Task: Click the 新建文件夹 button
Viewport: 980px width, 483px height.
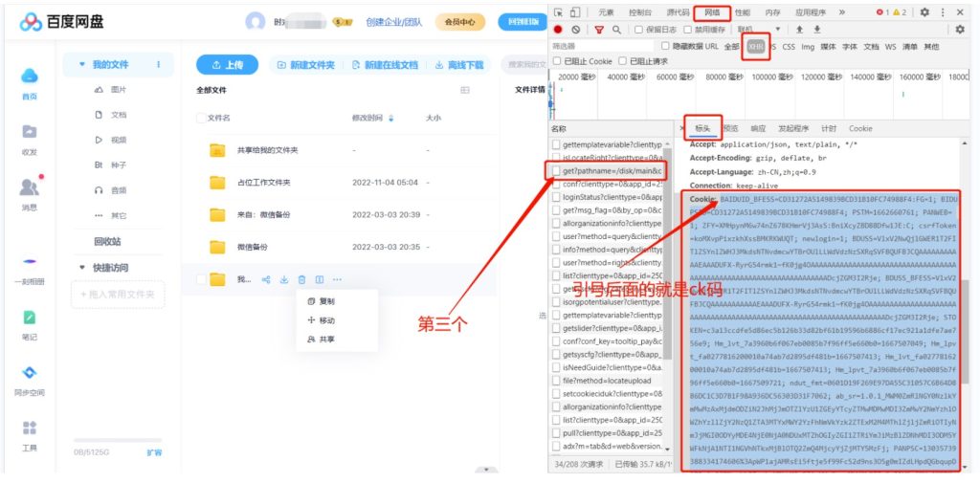Action: pyautogui.click(x=306, y=65)
